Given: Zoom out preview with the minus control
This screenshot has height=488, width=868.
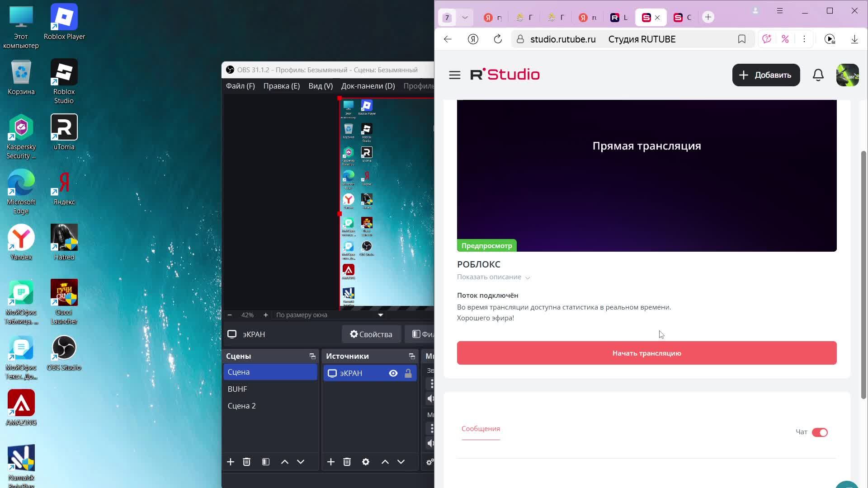Looking at the screenshot, I should click(x=230, y=315).
